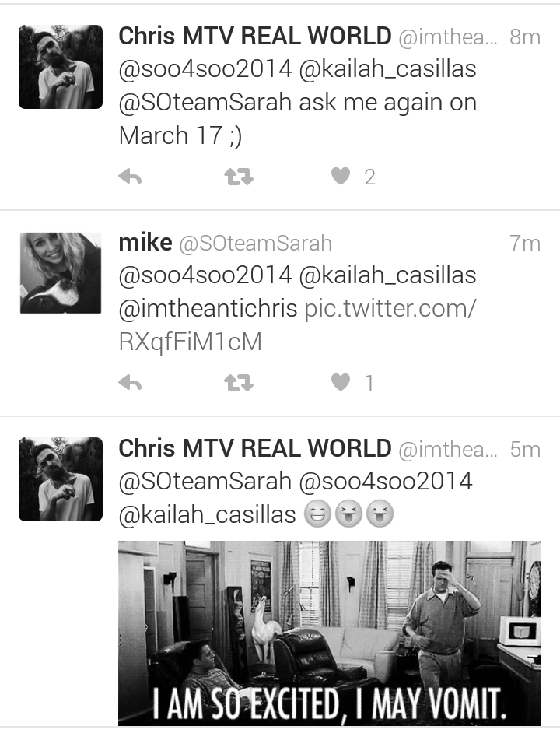560x747 pixels.
Task: Retweet mike's pic.twitter.com tweet
Action: point(239,383)
